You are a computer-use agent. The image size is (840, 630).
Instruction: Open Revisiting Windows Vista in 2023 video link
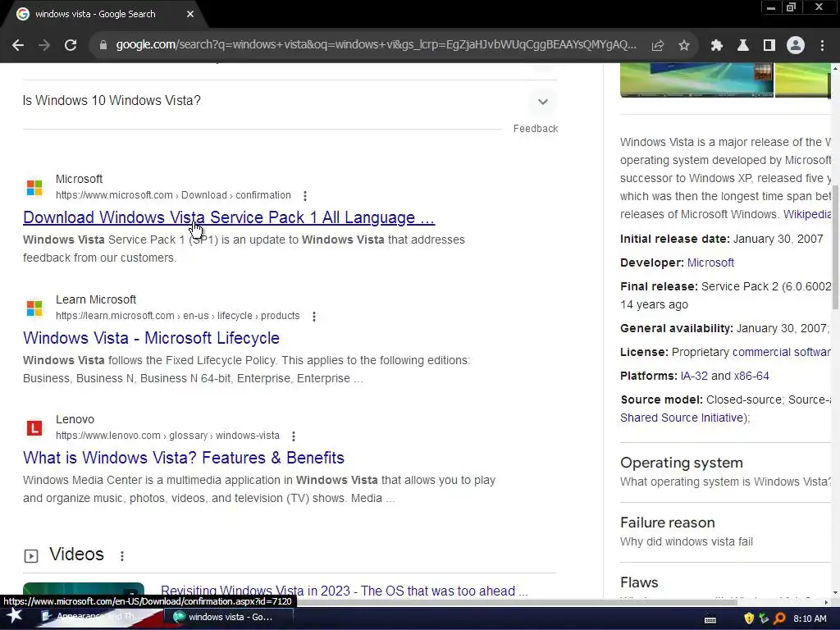tap(344, 591)
